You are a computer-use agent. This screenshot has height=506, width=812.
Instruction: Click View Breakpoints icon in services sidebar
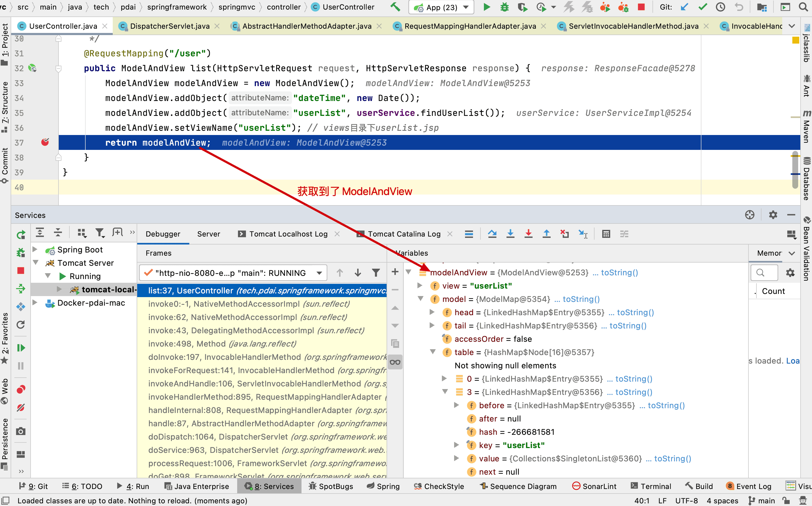tap(21, 389)
